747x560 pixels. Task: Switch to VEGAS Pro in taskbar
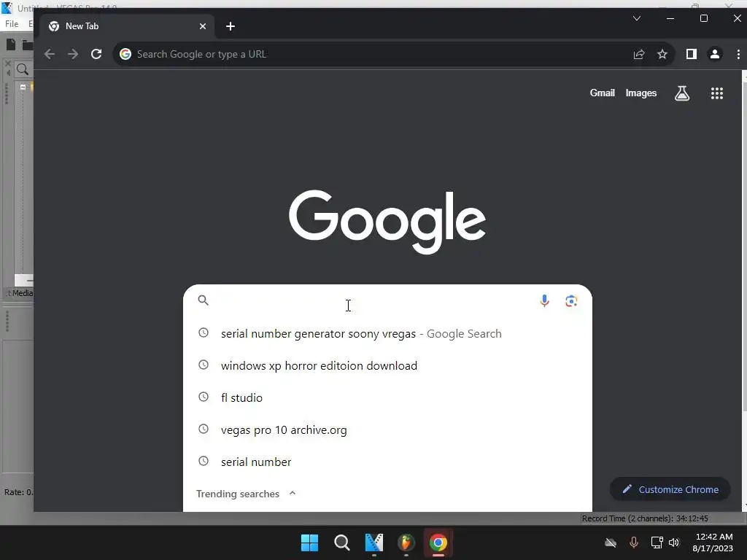pyautogui.click(x=374, y=542)
